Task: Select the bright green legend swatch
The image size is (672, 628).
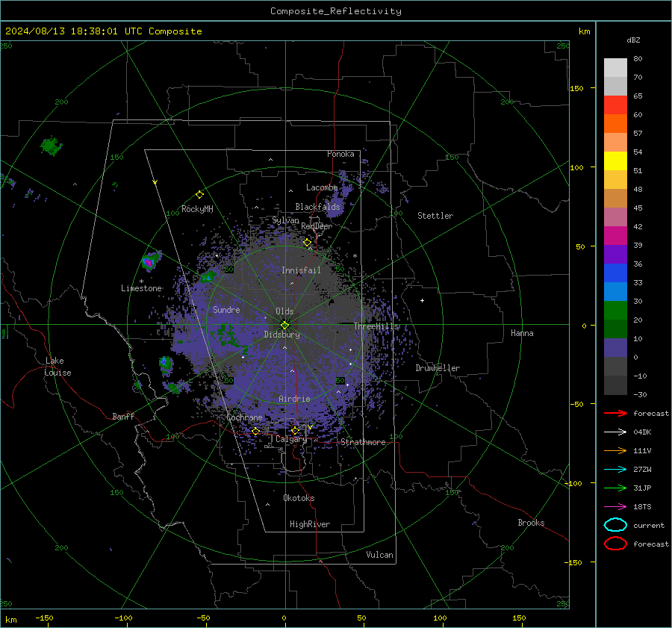Action: (615, 311)
